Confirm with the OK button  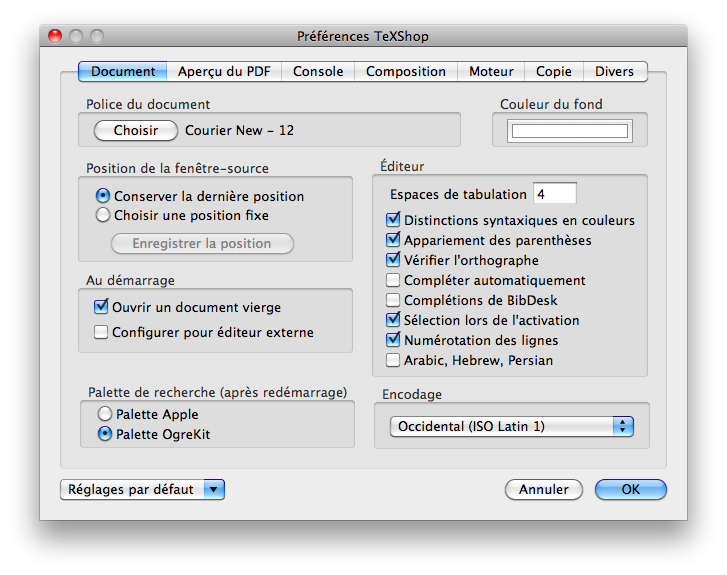pos(631,490)
